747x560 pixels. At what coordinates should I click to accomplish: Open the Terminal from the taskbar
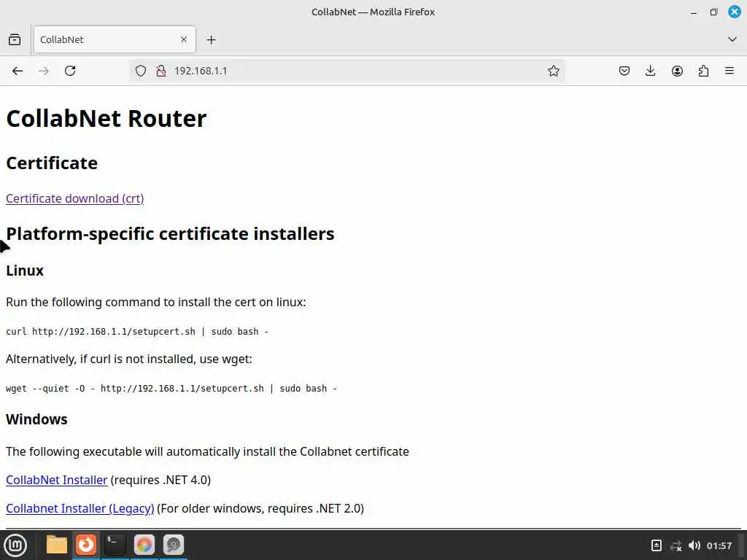tap(115, 545)
